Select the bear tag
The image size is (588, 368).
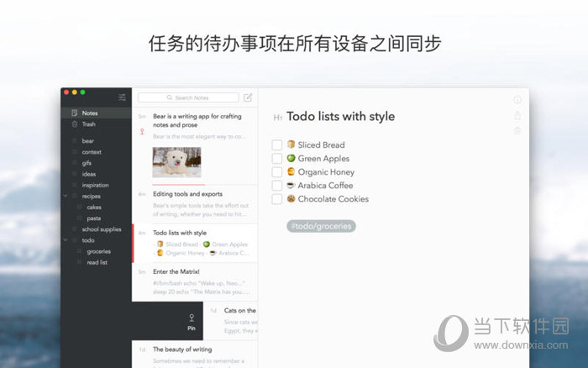[x=88, y=141]
